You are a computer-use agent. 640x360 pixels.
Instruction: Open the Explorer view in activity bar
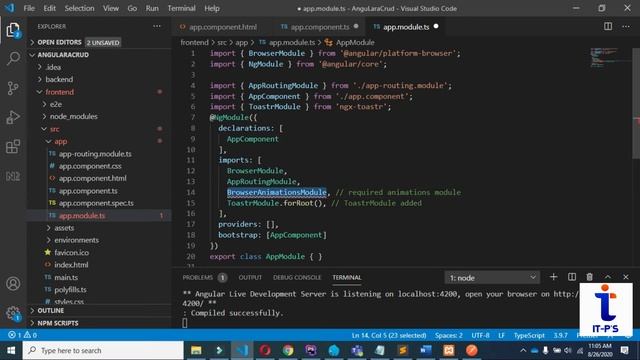coord(13,30)
